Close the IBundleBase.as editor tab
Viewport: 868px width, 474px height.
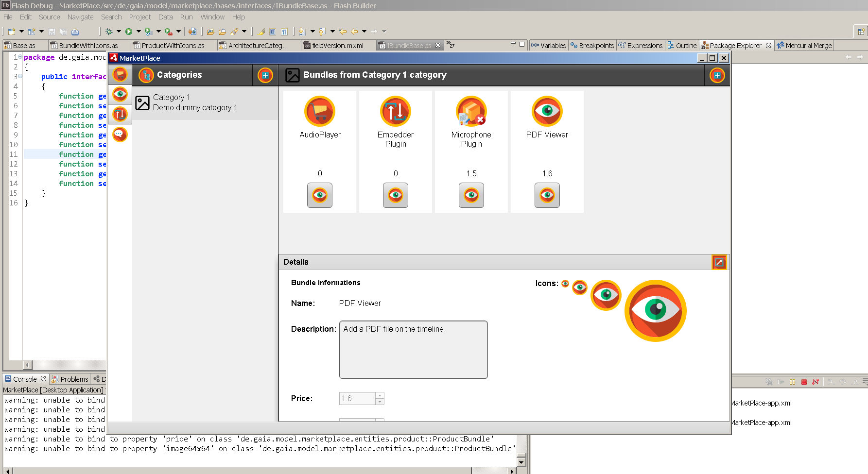tap(438, 45)
